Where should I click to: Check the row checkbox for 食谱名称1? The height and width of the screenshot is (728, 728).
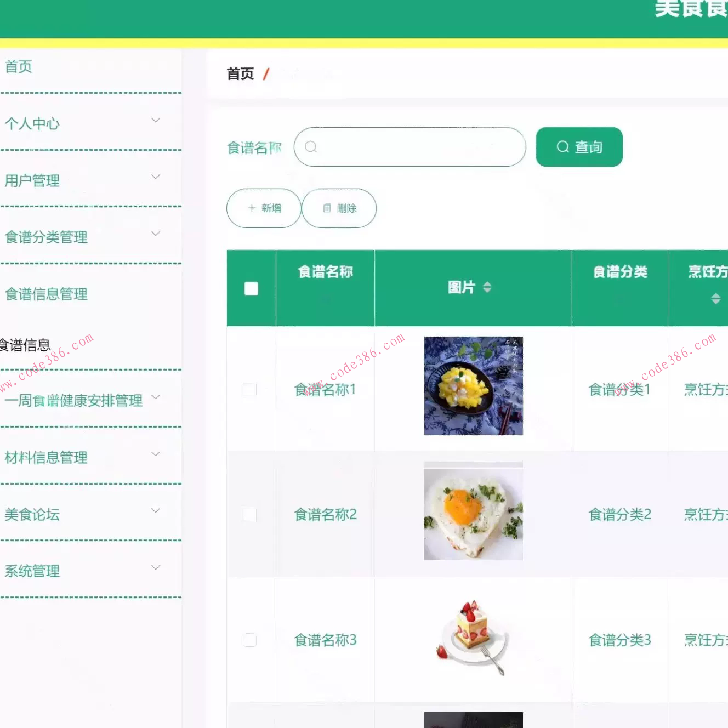pos(250,389)
